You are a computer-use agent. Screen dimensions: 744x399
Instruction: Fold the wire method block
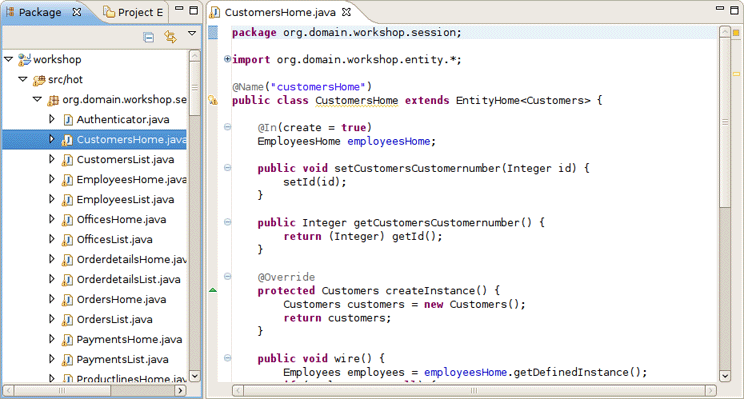(227, 358)
